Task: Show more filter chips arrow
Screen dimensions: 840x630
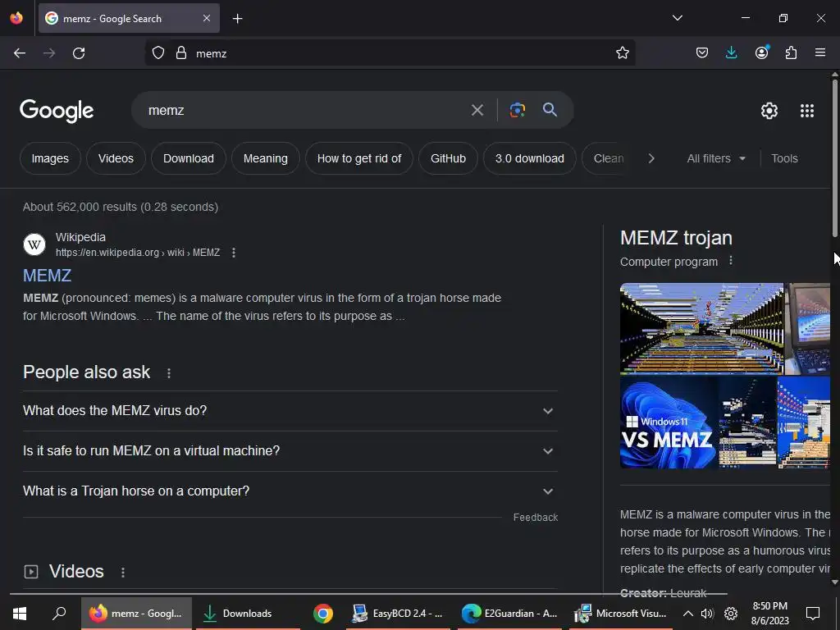Action: pyautogui.click(x=651, y=158)
